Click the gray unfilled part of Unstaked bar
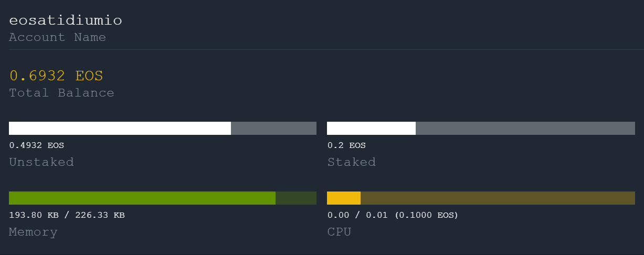644x255 pixels. [273, 128]
